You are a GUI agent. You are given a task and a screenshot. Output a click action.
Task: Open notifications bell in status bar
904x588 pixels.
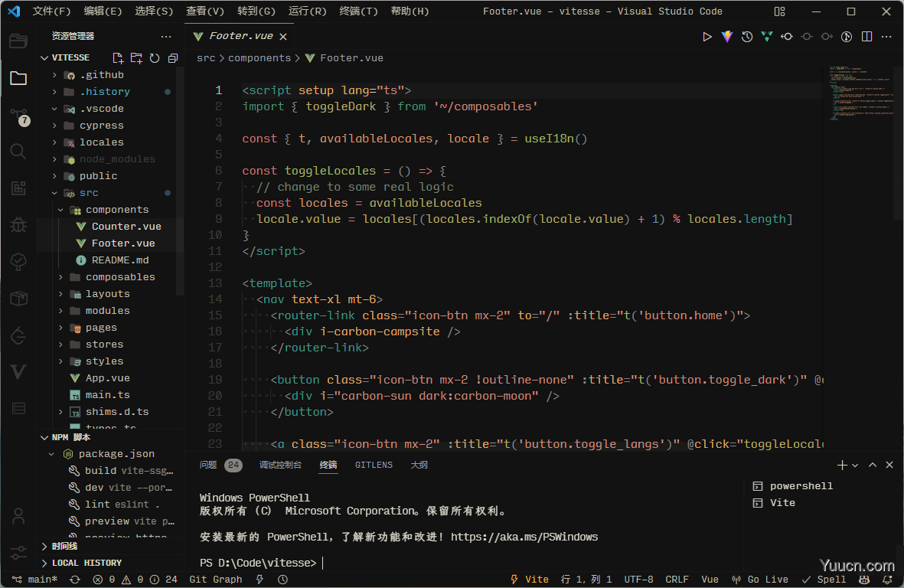887,580
